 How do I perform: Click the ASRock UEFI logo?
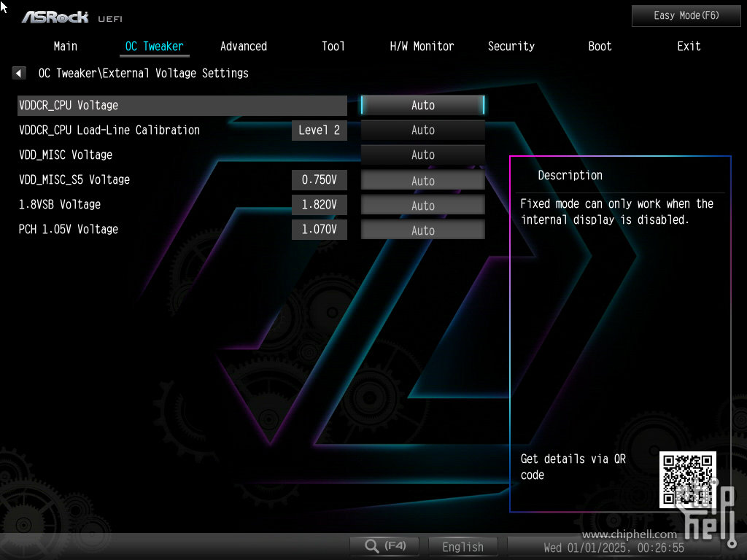click(x=71, y=17)
